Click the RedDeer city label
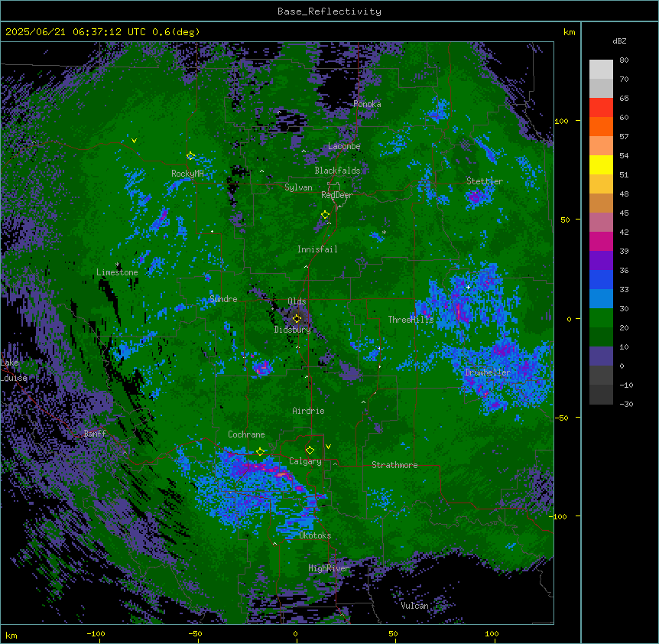This screenshot has width=659, height=644. point(336,195)
